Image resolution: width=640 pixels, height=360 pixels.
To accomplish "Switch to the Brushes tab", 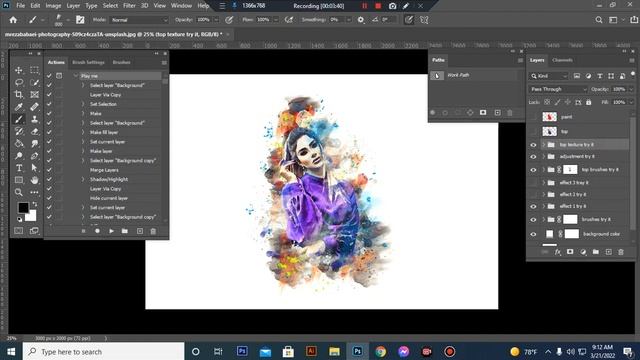I will point(121,62).
